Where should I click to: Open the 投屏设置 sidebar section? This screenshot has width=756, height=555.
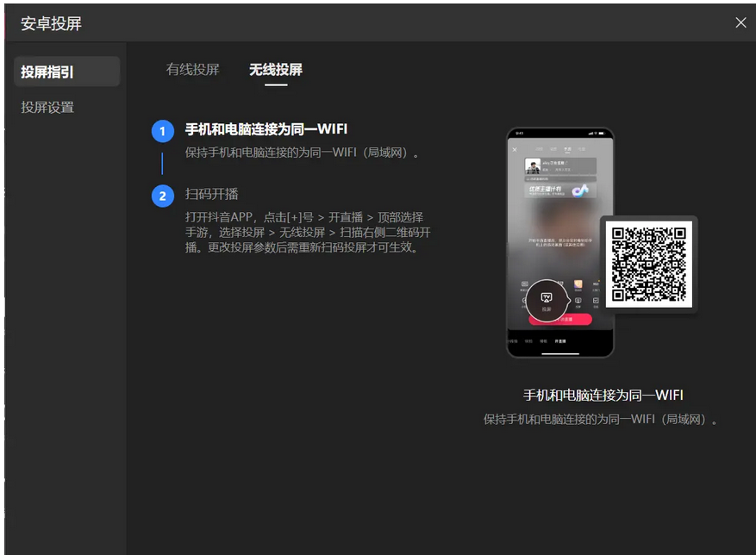coord(47,107)
